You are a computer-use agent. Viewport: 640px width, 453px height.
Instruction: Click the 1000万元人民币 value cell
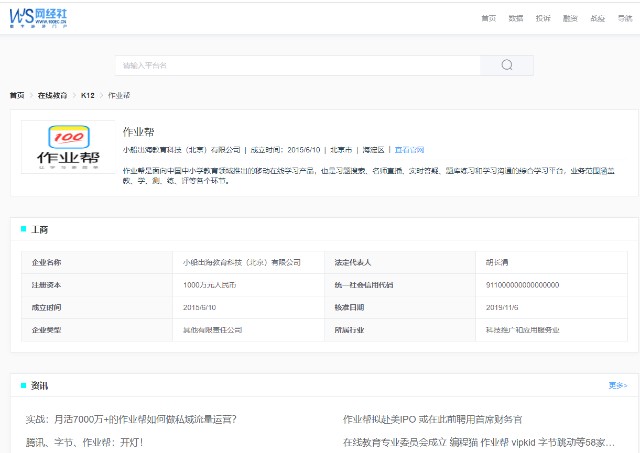tap(249, 285)
